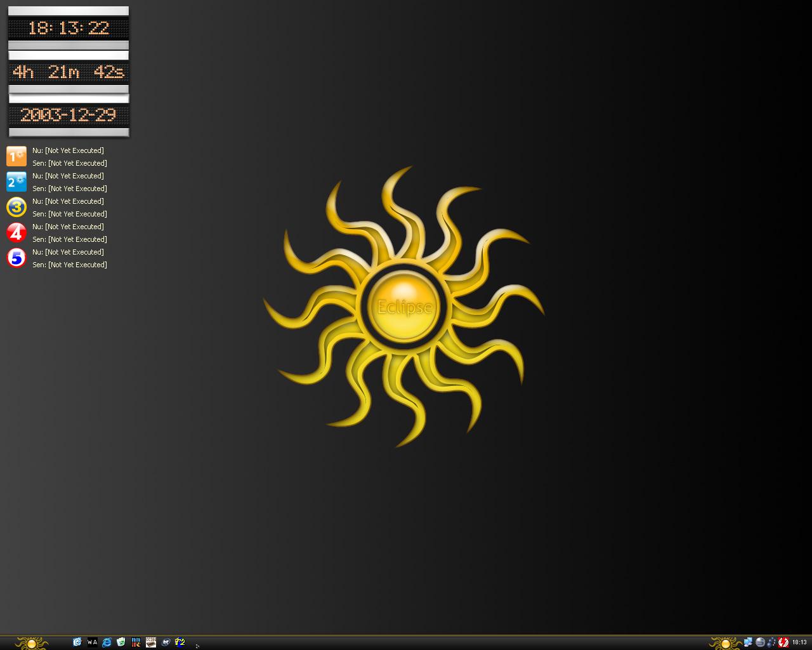Click the 2003-12-29 date display widget
Image resolution: width=812 pixels, height=650 pixels.
69,115
